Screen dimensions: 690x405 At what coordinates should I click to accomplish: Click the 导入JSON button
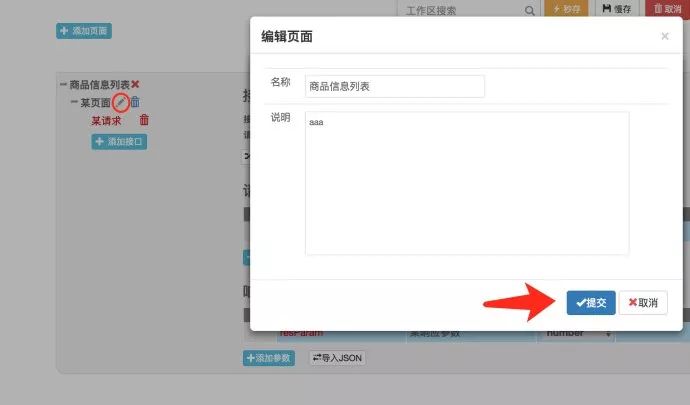point(337,358)
